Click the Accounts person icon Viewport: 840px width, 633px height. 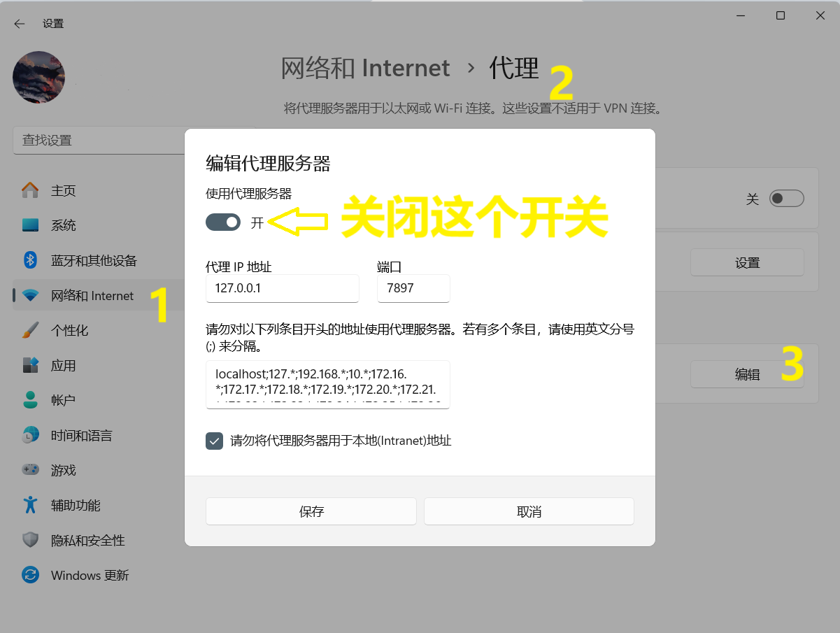tap(30, 400)
